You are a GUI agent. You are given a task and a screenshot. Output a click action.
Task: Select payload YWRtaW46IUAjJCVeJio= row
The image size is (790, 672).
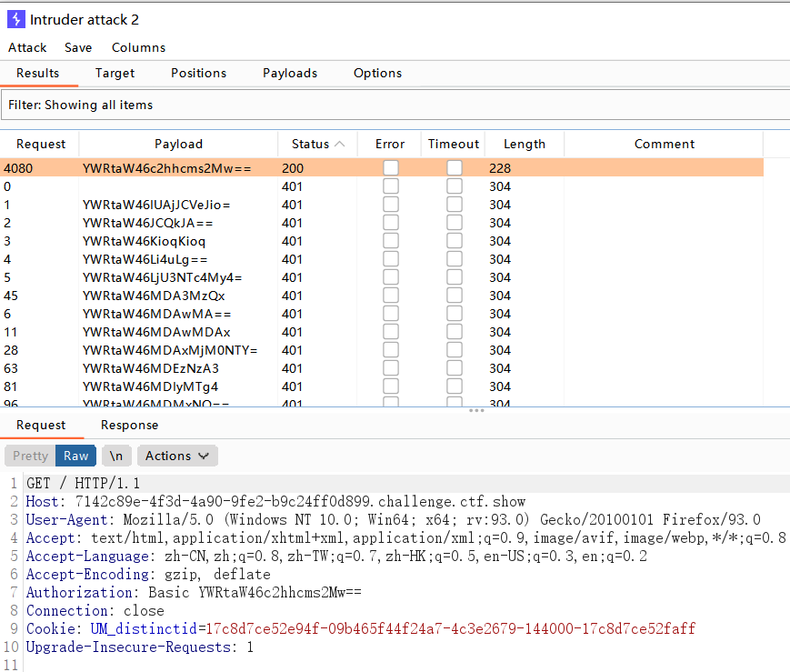(382, 205)
